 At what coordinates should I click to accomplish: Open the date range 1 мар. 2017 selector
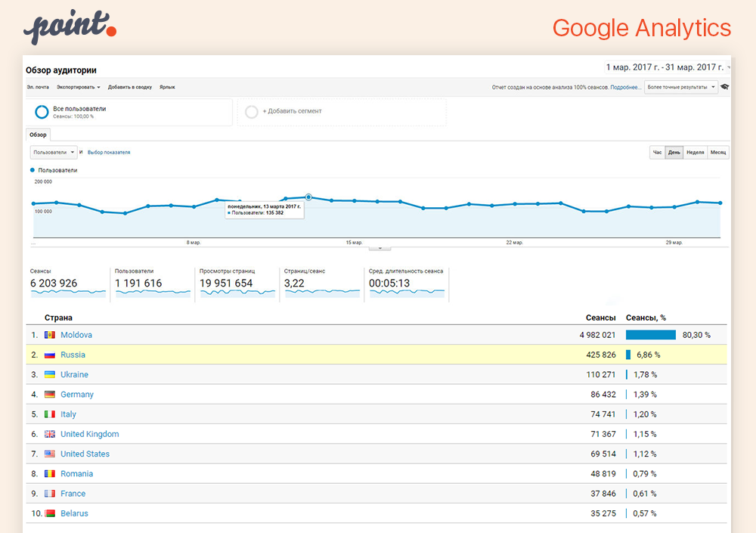click(x=667, y=67)
